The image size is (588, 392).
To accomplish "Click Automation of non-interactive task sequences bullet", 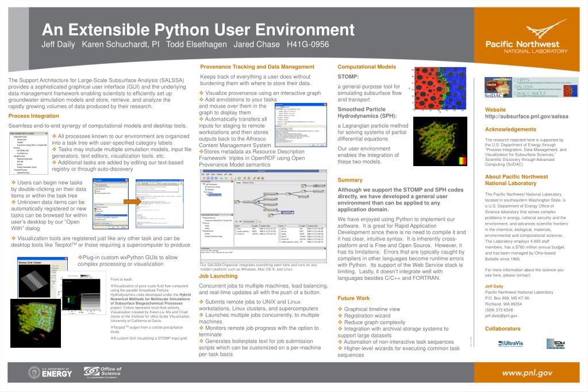I will click(395, 342).
